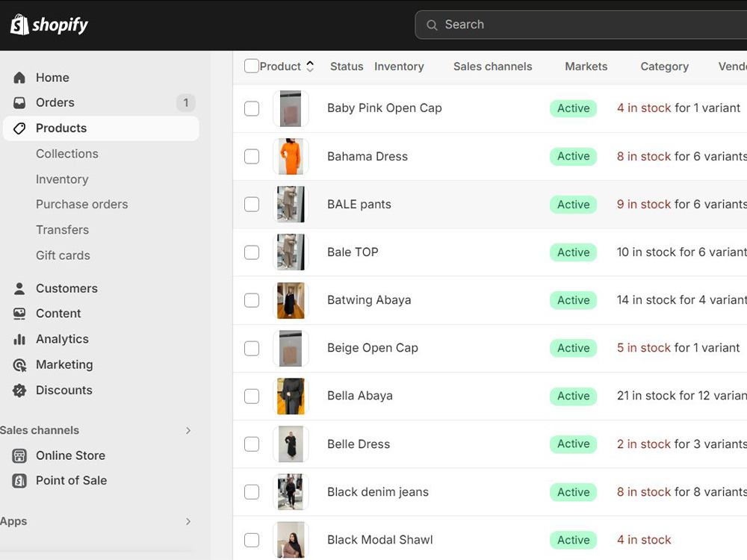Open Analytics in the sidebar
This screenshot has width=747, height=560.
click(63, 339)
